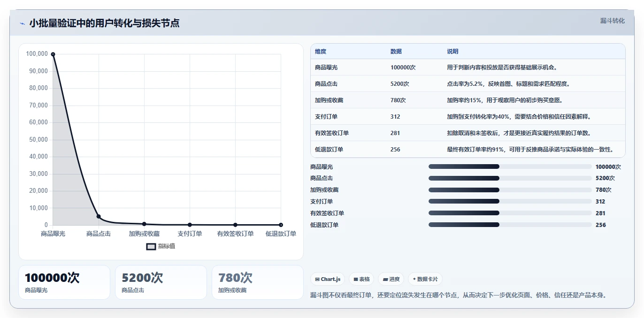Click the 100000次 data card
The height and width of the screenshot is (318, 644).
64,282
